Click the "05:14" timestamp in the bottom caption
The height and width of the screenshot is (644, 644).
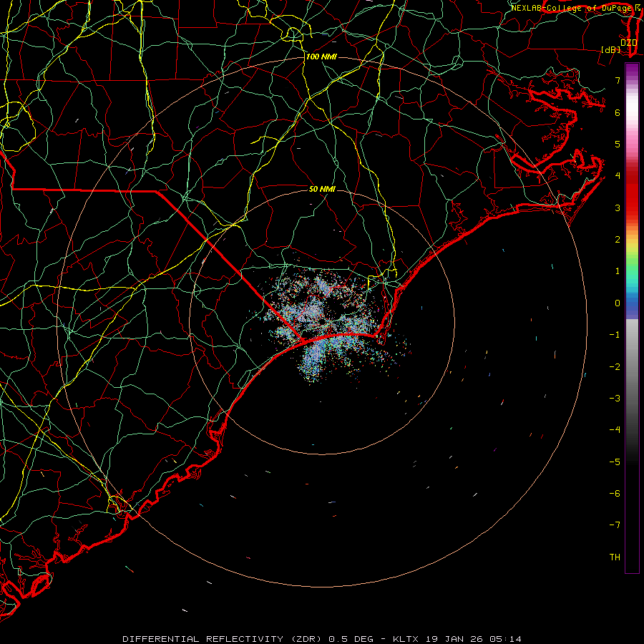[506, 639]
